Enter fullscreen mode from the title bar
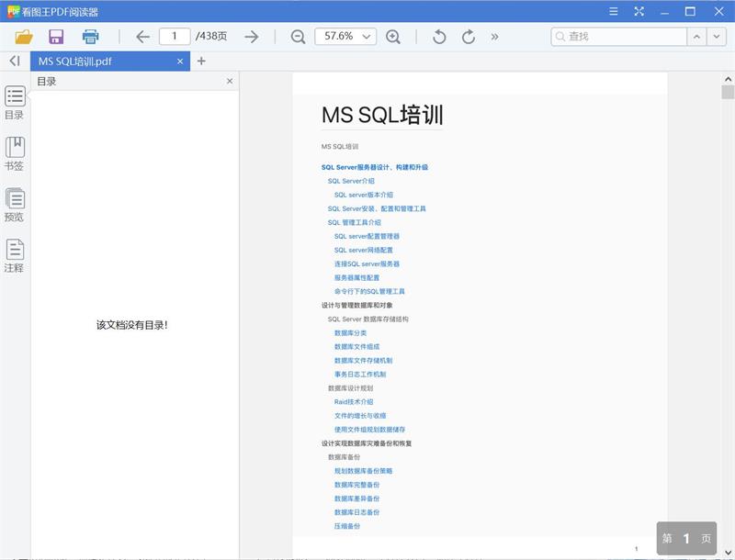 pyautogui.click(x=638, y=12)
